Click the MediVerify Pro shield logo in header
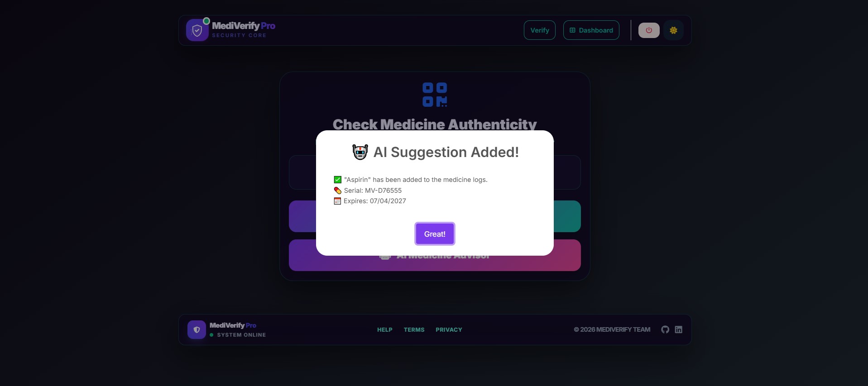 (x=197, y=30)
